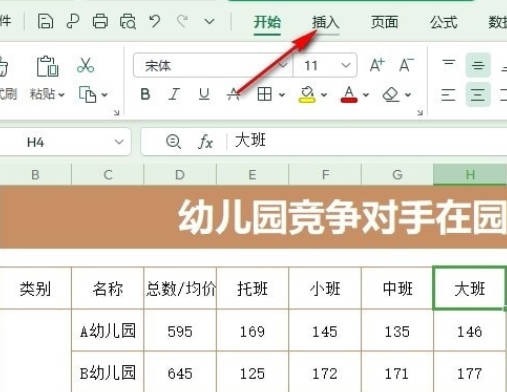
Task: Click the 小班 header cell
Action: point(325,288)
